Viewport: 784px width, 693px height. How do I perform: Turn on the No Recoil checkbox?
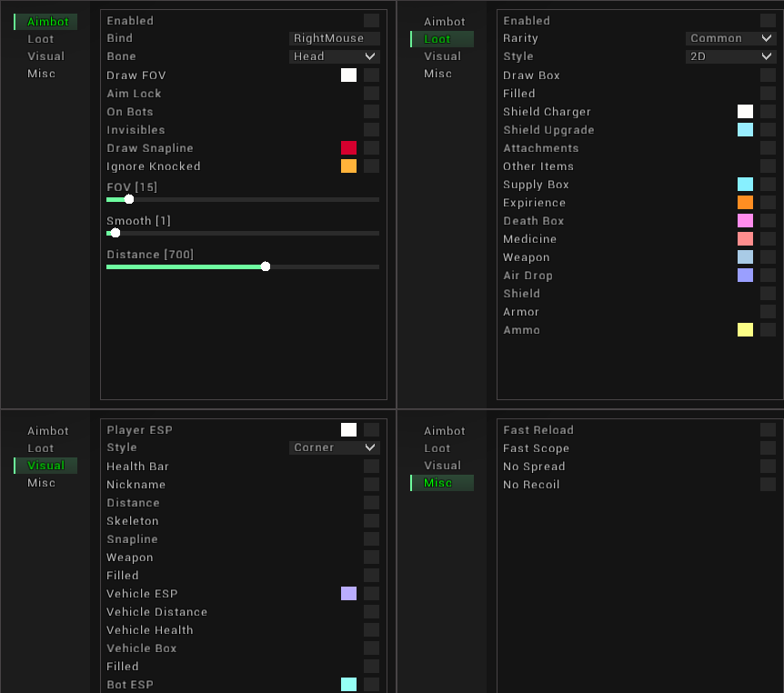point(768,484)
